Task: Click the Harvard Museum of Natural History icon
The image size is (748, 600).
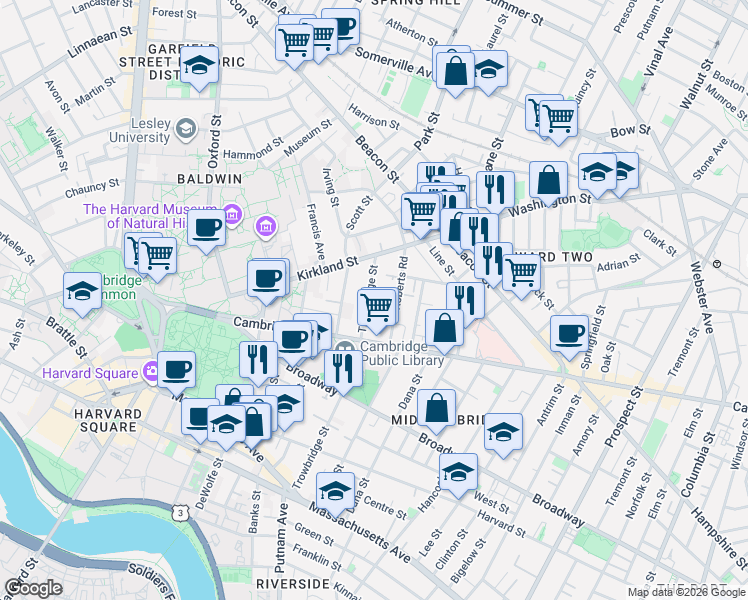Action: click(x=232, y=214)
